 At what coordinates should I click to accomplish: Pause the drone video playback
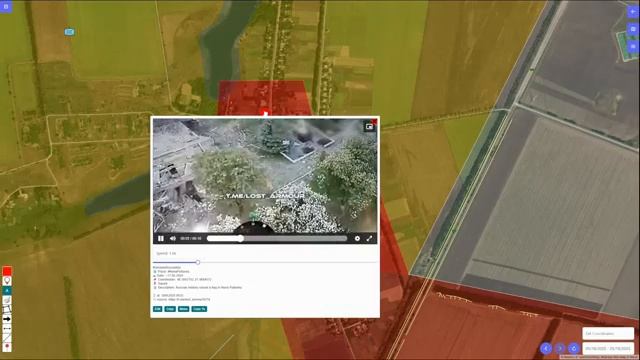161,238
